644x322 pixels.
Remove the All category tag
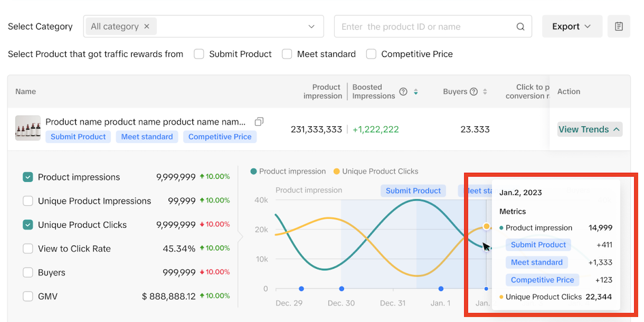(147, 26)
